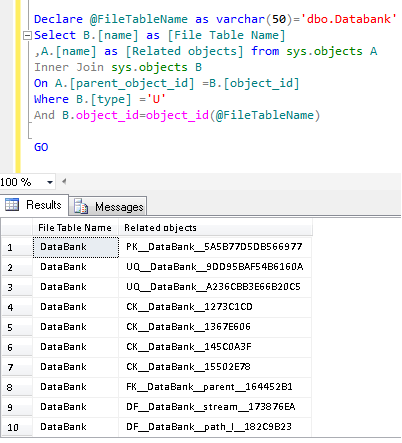Select row header 5
402x443 pixels.
[17, 327]
